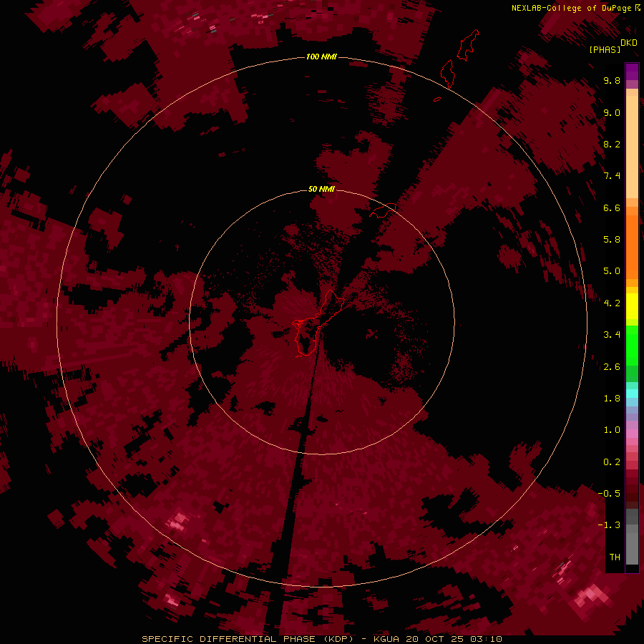
Task: Click the purple segment atop the color bar
Action: (x=632, y=72)
